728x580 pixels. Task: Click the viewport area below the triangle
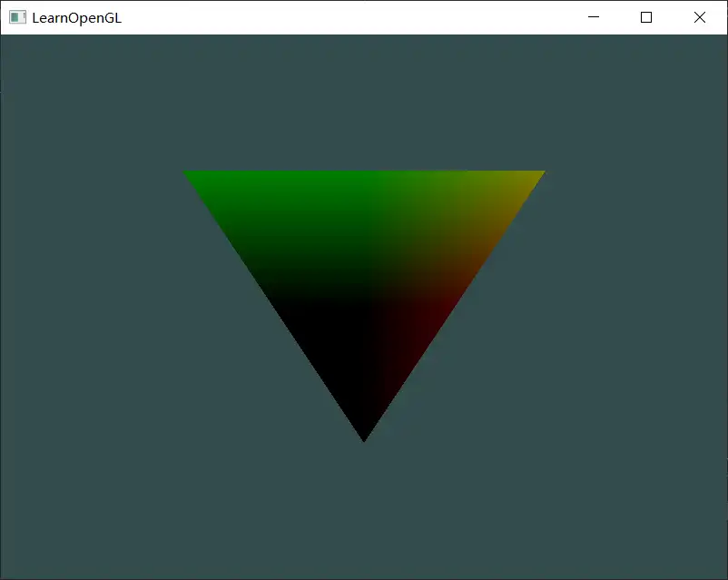363,508
